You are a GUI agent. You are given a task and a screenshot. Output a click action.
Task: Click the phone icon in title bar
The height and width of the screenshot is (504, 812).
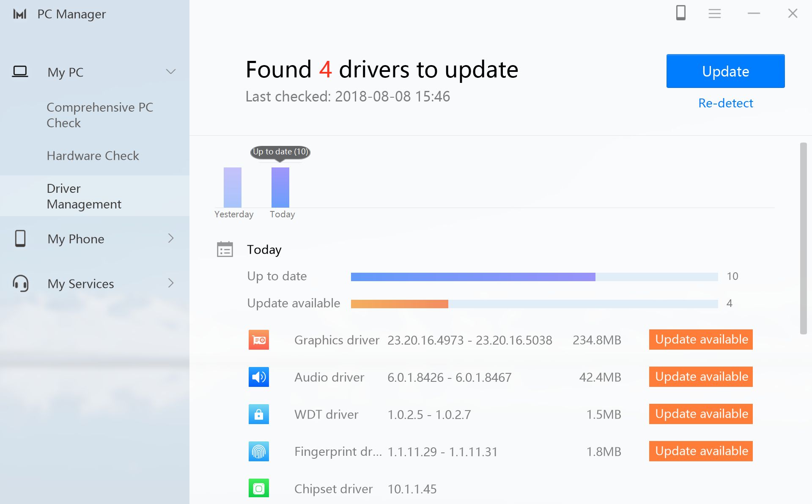(680, 13)
